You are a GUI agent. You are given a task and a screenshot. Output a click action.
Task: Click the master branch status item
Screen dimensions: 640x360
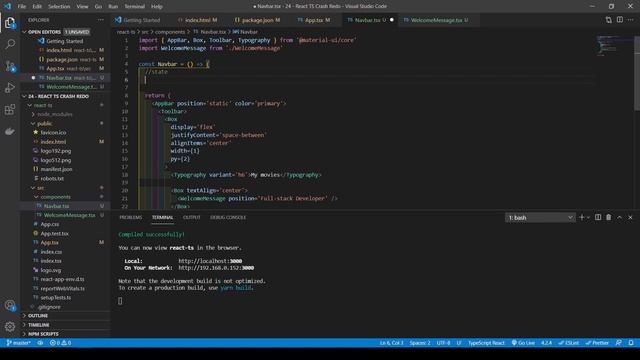point(19,343)
